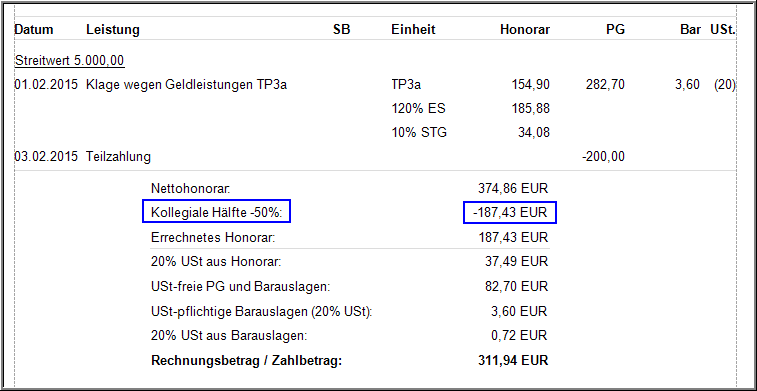The height and width of the screenshot is (391, 757).
Task: Click the Leistung column header
Action: point(113,30)
